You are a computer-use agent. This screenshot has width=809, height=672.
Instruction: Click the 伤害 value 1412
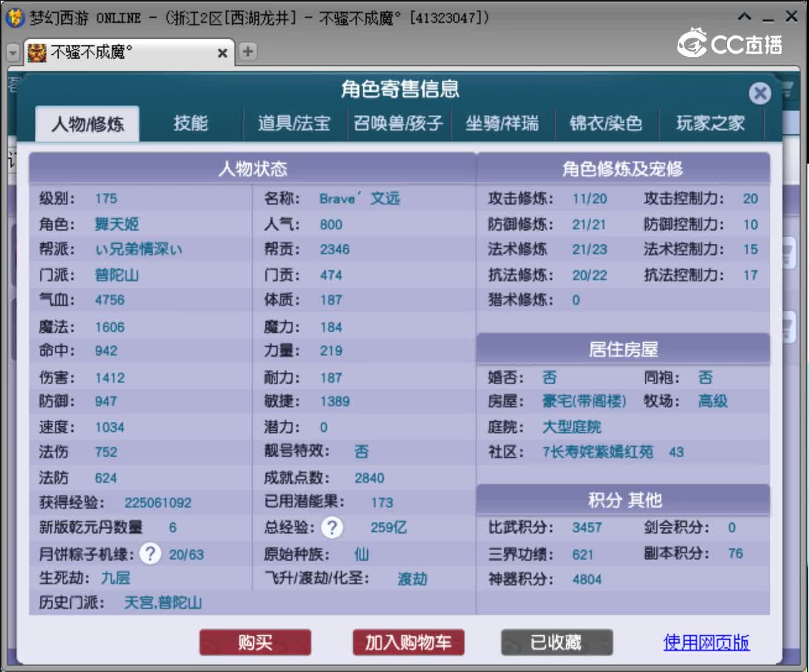(x=110, y=378)
